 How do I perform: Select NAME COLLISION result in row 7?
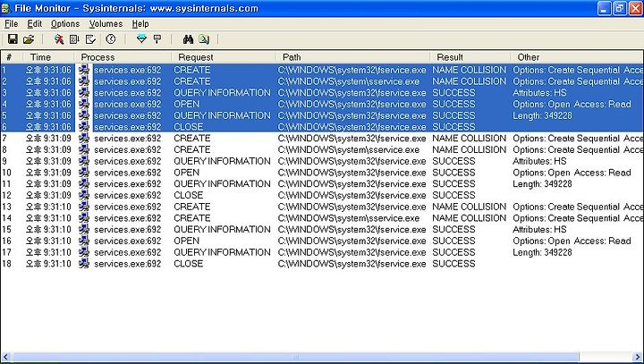tap(469, 139)
